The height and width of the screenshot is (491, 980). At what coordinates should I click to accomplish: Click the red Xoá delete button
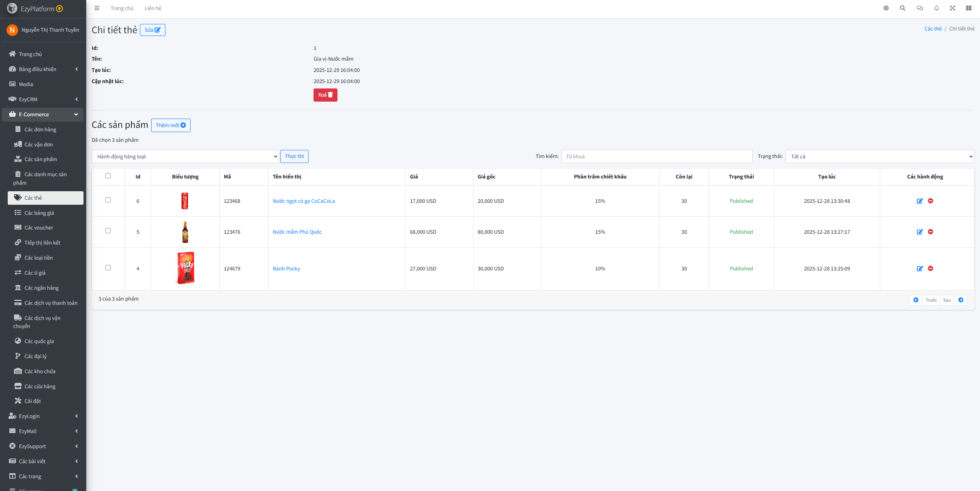[x=325, y=95]
